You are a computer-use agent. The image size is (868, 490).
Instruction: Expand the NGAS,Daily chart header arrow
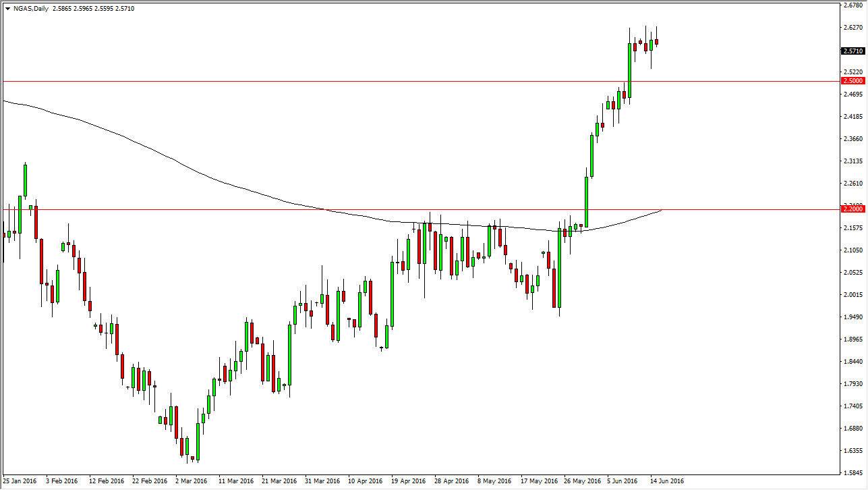6,8
